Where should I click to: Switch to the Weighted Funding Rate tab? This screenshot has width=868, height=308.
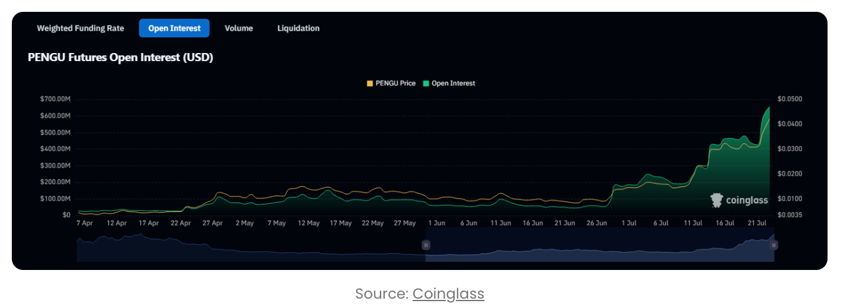(80, 28)
